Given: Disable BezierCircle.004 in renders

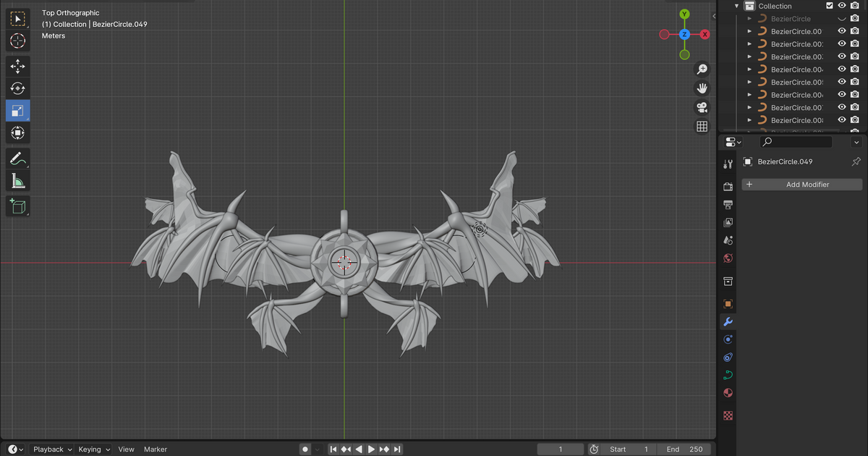Looking at the screenshot, I should (x=854, y=69).
